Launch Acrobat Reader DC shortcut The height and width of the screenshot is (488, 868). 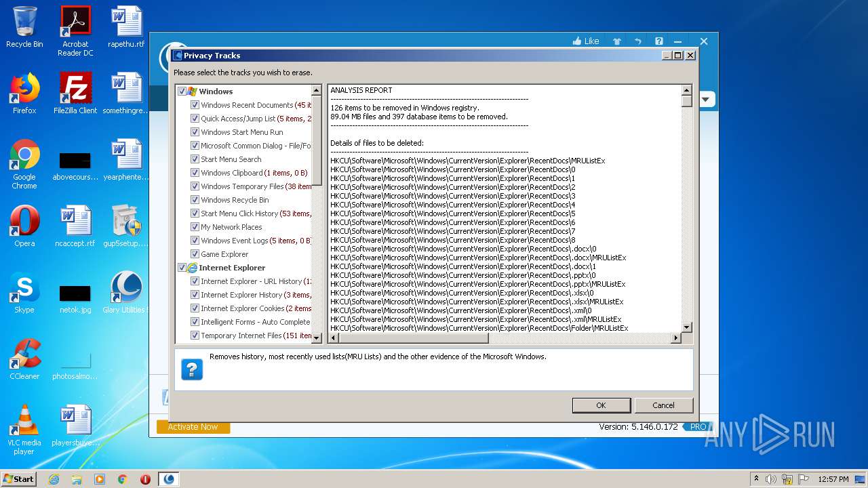point(75,30)
